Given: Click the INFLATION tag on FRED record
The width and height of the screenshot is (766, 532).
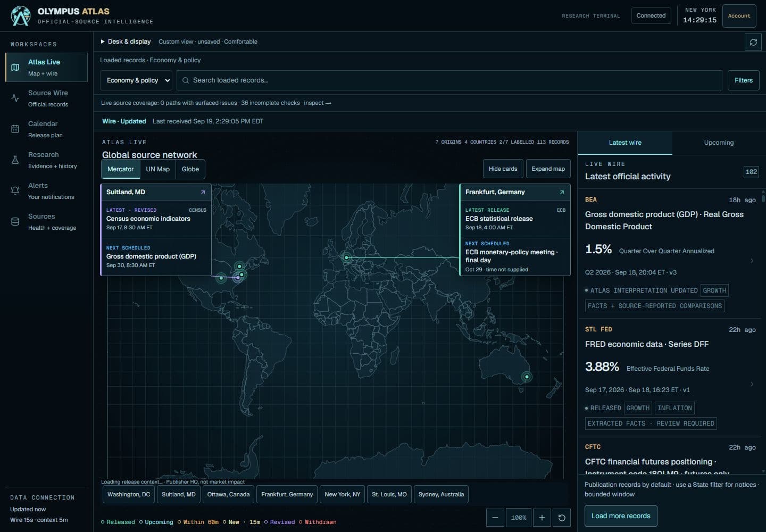Looking at the screenshot, I should (x=675, y=408).
